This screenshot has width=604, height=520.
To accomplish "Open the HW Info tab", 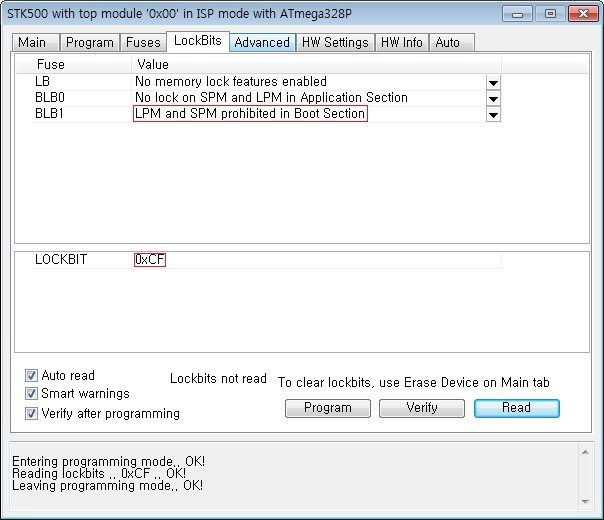I will tap(402, 42).
